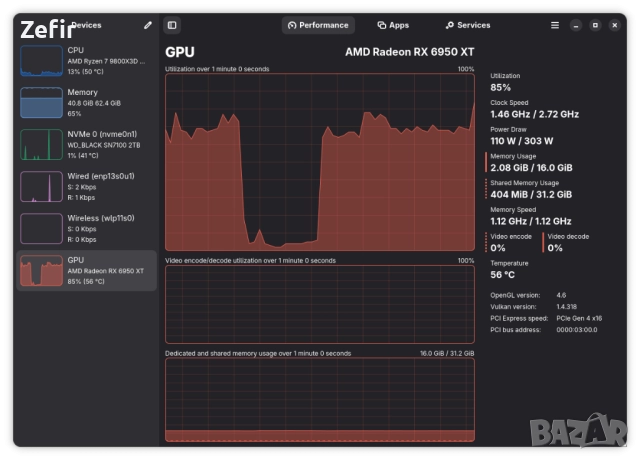Viewport: 640px width, 460px height.
Task: Click the CPU mini graph thumbnail
Action: click(41, 61)
